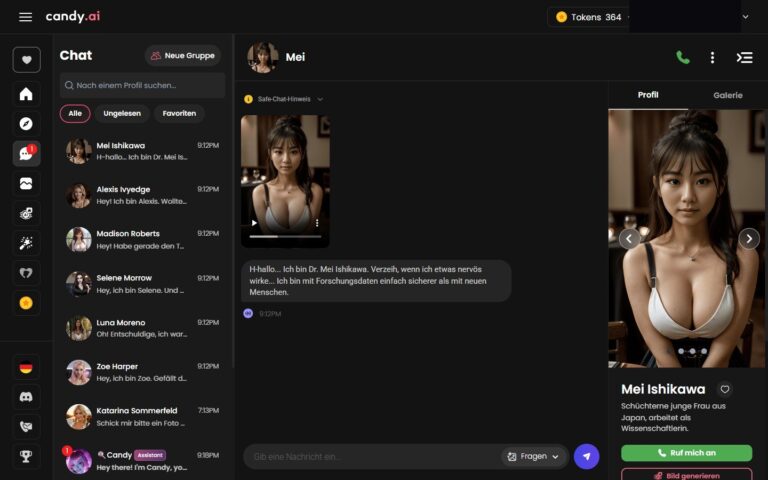Open chat with Katarina Sommerfeld

pyautogui.click(x=143, y=416)
